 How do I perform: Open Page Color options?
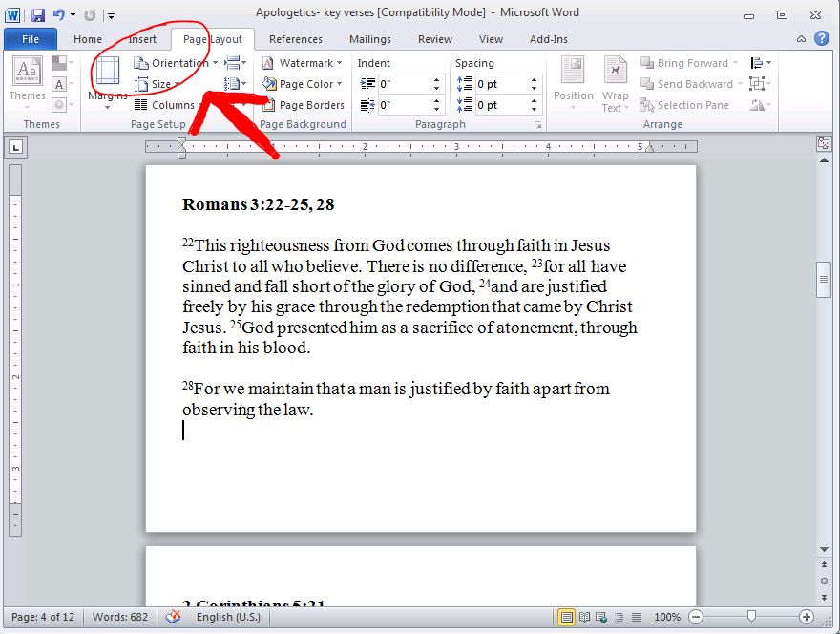point(302,83)
